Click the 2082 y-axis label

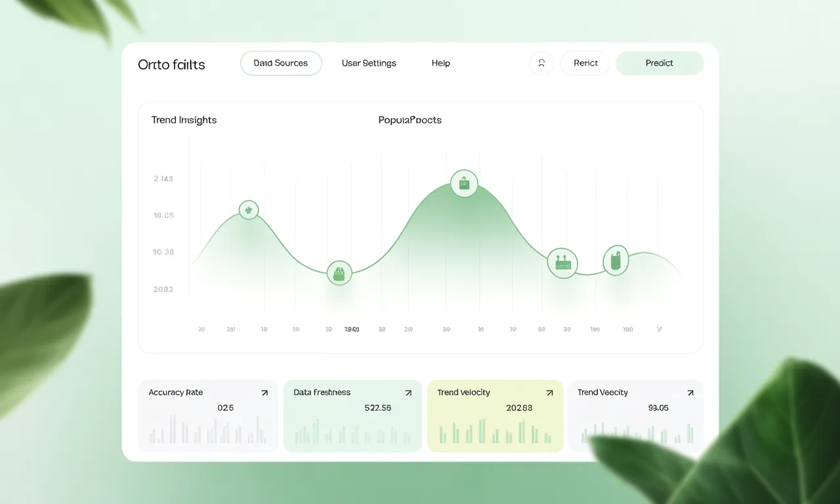click(x=163, y=289)
